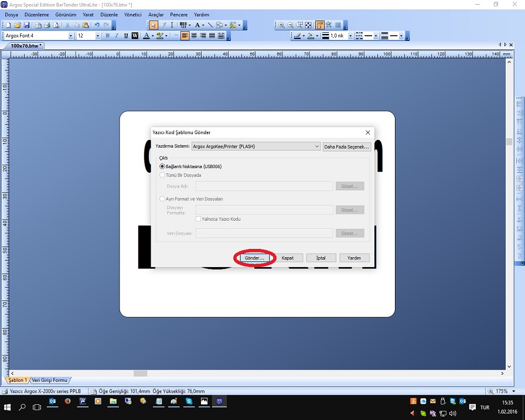Select the Tümü Bir Dosyada radio option
The image size is (525, 420).
[x=162, y=175]
